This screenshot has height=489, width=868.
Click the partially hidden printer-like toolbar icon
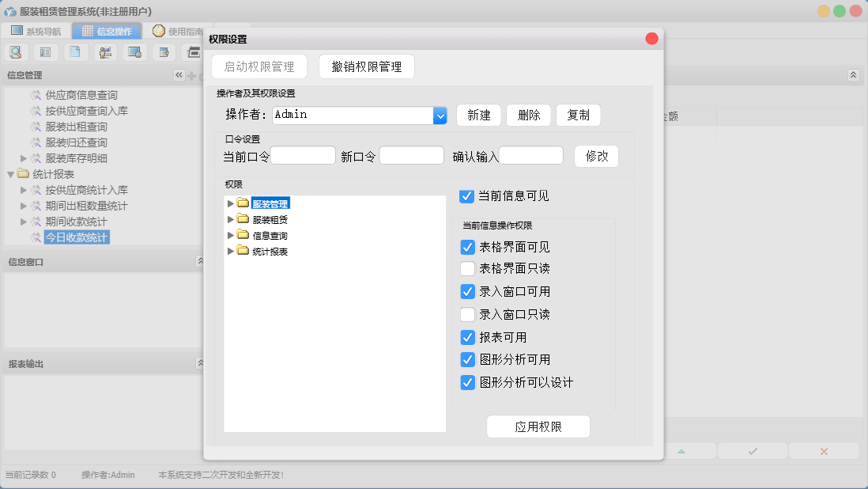coord(193,52)
